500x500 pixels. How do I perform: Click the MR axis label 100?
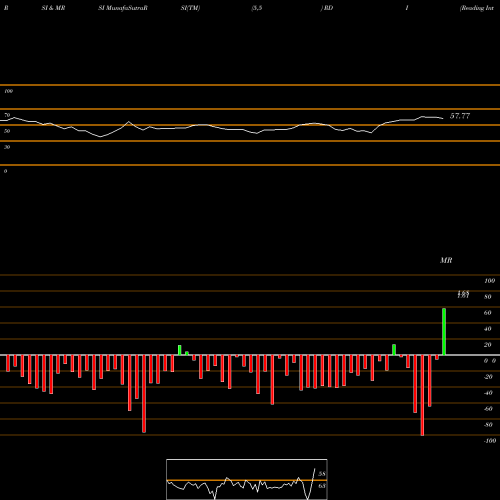pyautogui.click(x=489, y=281)
